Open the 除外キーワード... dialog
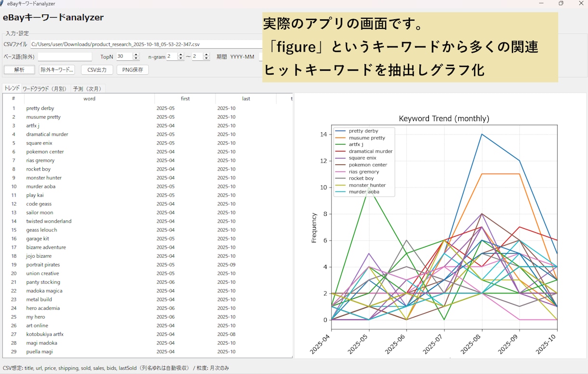The image size is (588, 374). (x=57, y=70)
